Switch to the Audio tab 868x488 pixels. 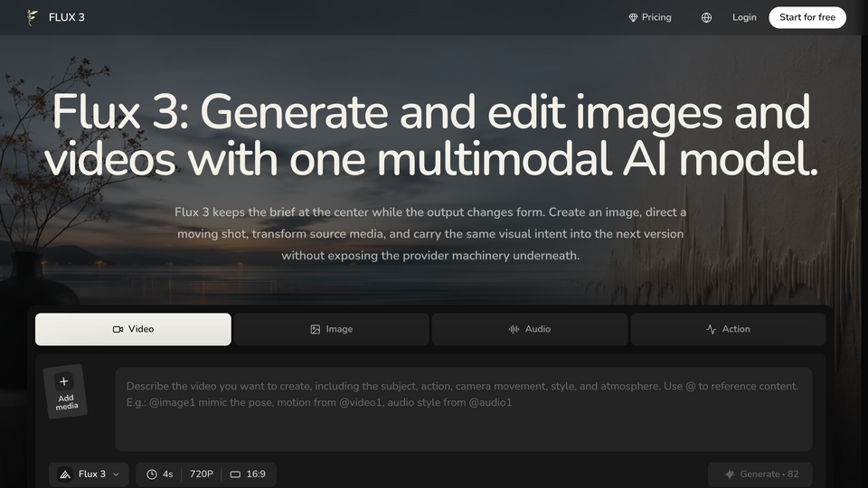tap(530, 329)
